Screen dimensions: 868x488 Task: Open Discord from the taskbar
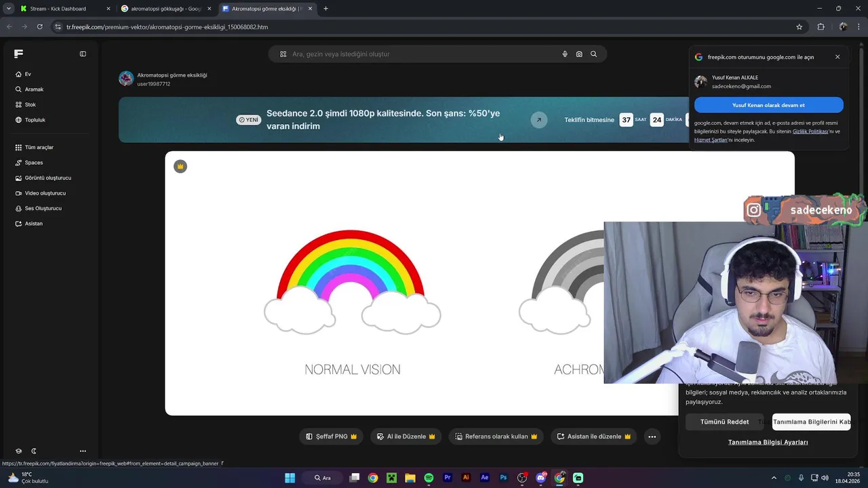click(x=540, y=478)
